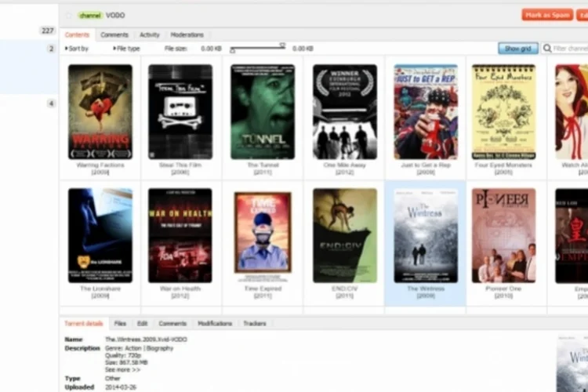Switch to the Contents tab
588x392 pixels.
(77, 34)
